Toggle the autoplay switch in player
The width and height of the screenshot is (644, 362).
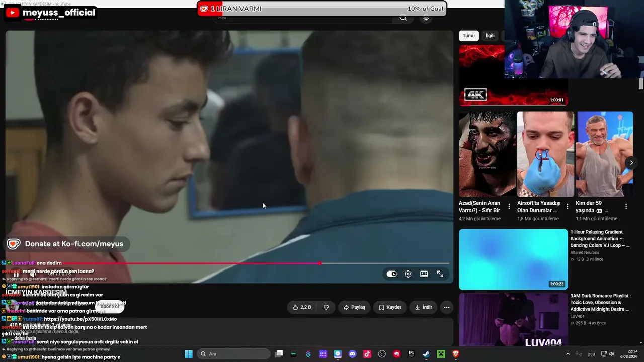391,274
